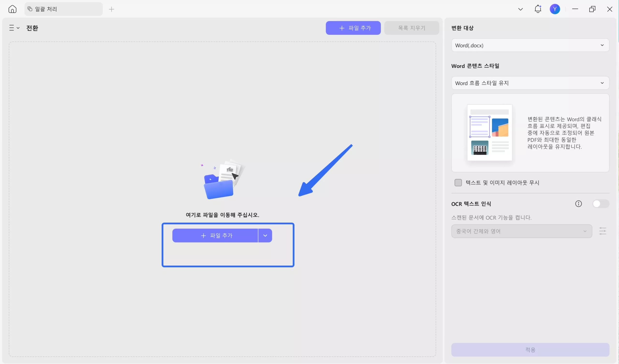Open the batch tool list menu icon
Viewport: 619px width, 364px height.
[x=14, y=28]
